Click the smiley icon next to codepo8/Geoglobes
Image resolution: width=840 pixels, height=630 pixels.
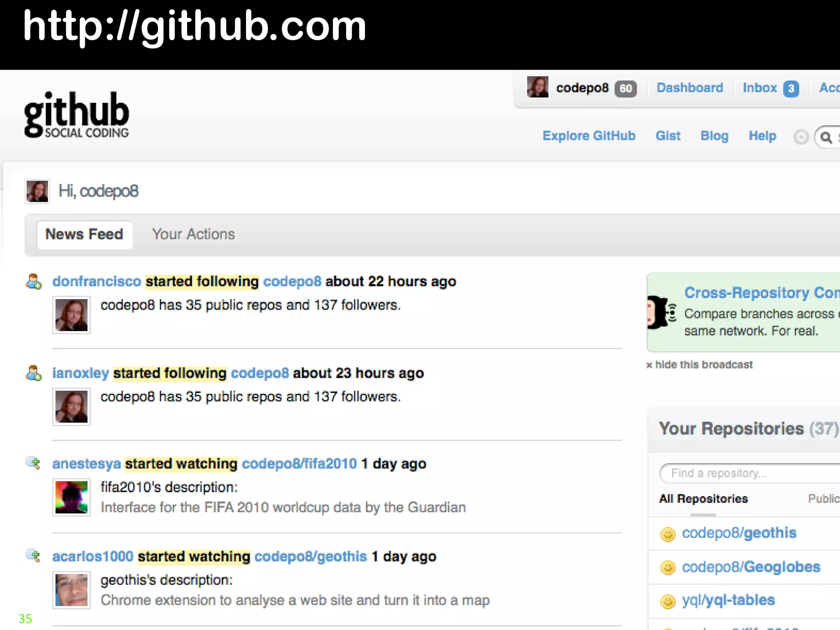(x=668, y=568)
